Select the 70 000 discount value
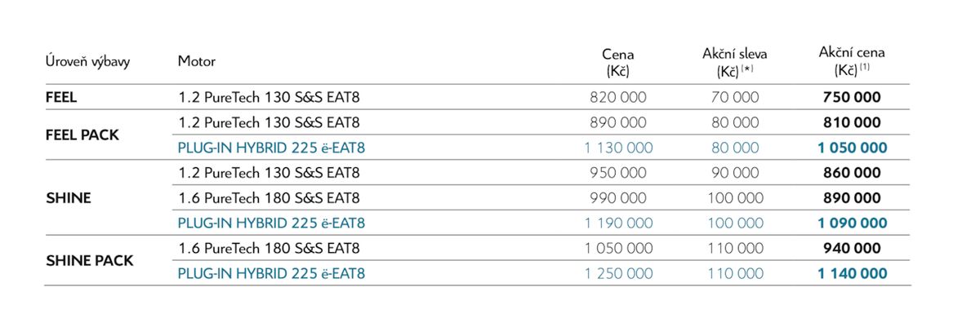Image resolution: width=980 pixels, height=327 pixels. click(x=734, y=97)
